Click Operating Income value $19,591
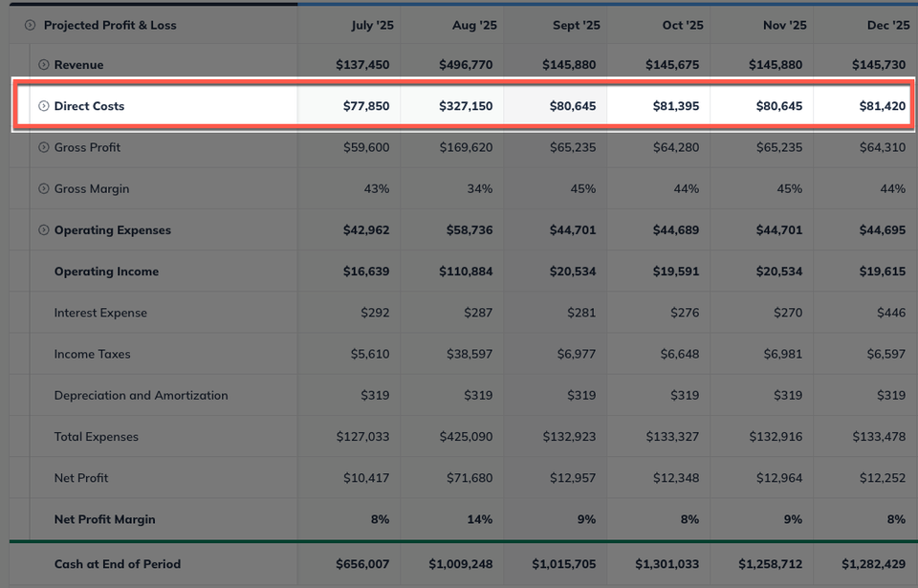Image resolution: width=918 pixels, height=588 pixels. [676, 272]
